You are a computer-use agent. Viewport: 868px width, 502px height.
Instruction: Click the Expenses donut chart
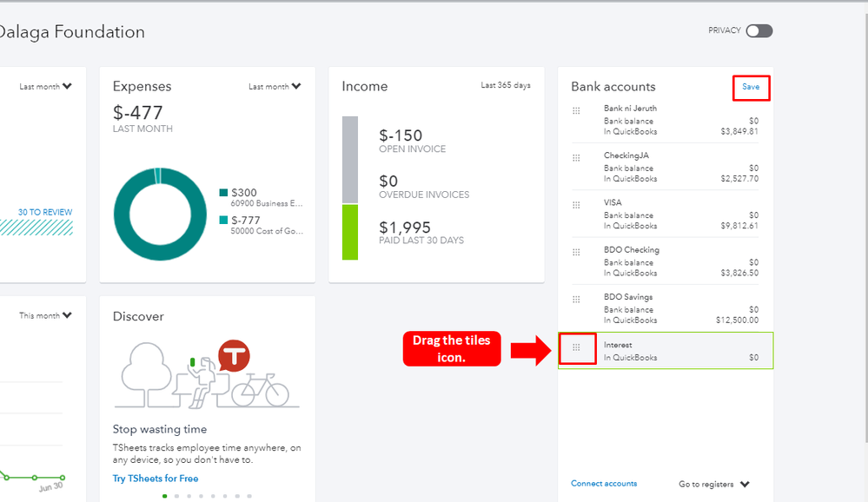[x=160, y=214]
